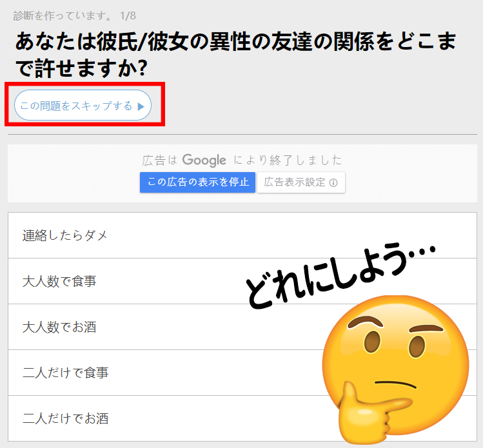
Task: Choose the last answer 二人だけでお酒
Action: coord(242,418)
